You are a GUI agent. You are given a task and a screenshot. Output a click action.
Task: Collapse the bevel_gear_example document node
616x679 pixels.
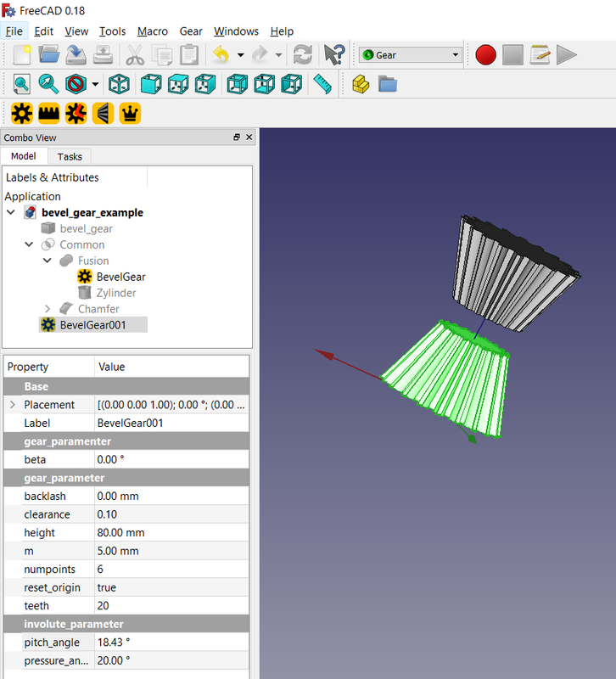point(11,212)
